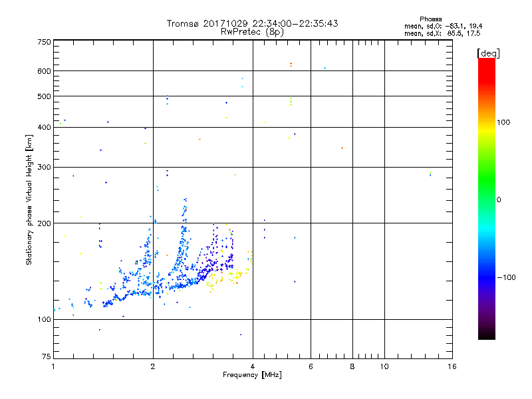Click the y-axis '300' tick label
Screen dimensions: 532x399
(x=44, y=168)
